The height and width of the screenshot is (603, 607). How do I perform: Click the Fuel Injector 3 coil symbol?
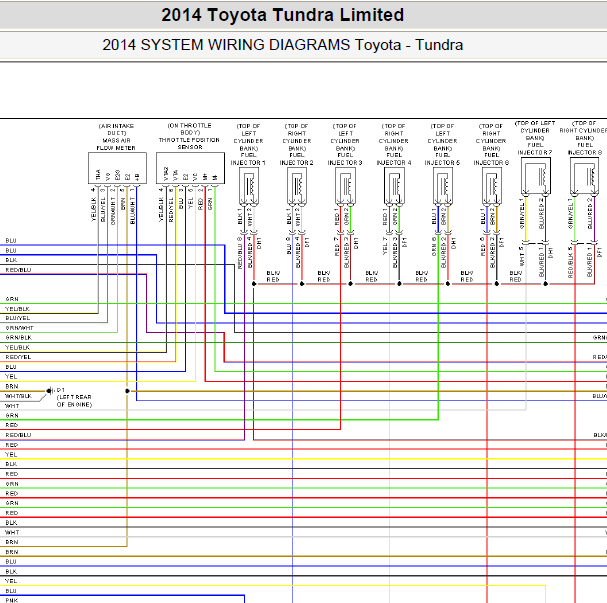pyautogui.click(x=345, y=186)
